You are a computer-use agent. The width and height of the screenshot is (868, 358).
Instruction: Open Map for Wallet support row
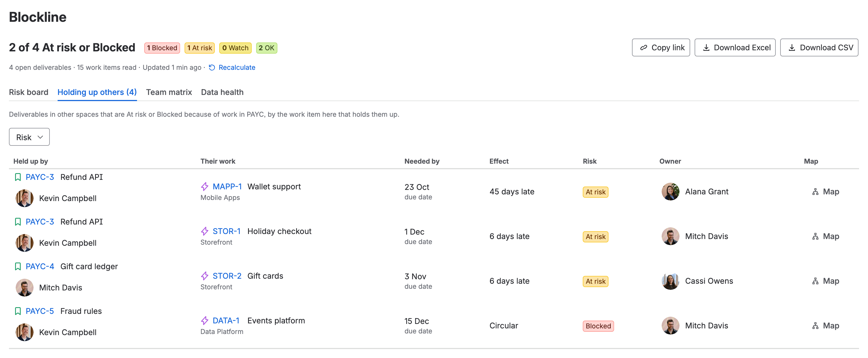point(825,192)
